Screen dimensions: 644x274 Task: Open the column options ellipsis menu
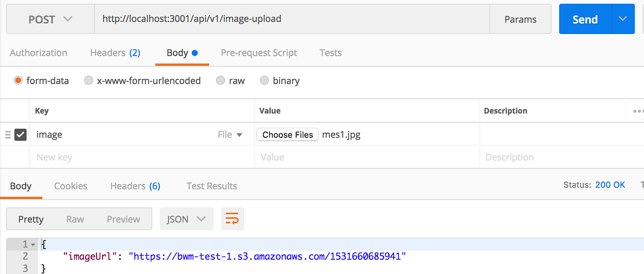click(x=638, y=111)
